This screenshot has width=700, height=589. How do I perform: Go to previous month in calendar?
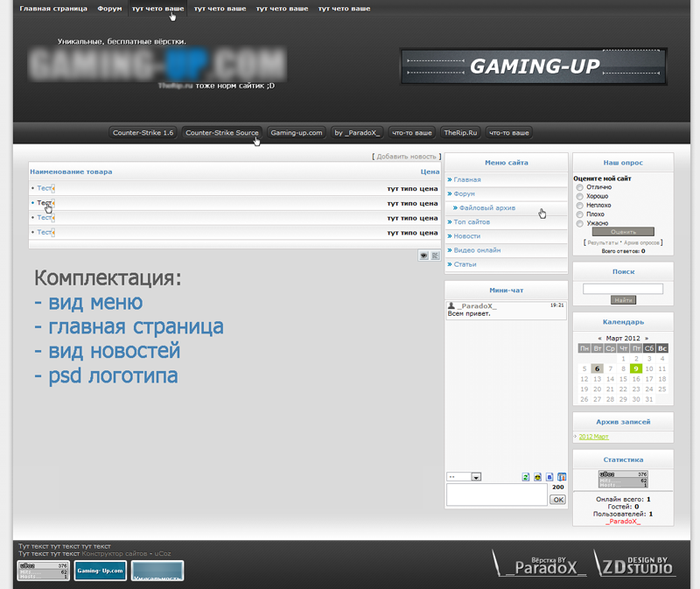click(x=599, y=338)
